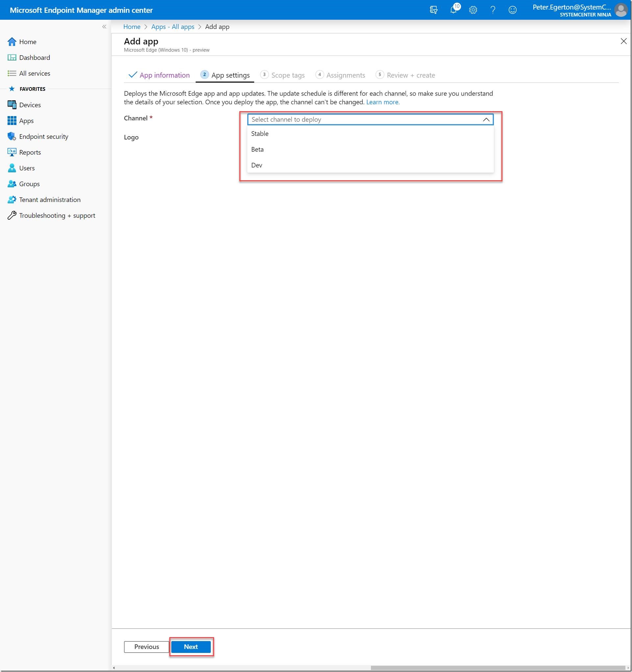Screen dimensions: 632x672
Task: Click the horizontal scrollbar at bottom
Action: click(x=498, y=668)
